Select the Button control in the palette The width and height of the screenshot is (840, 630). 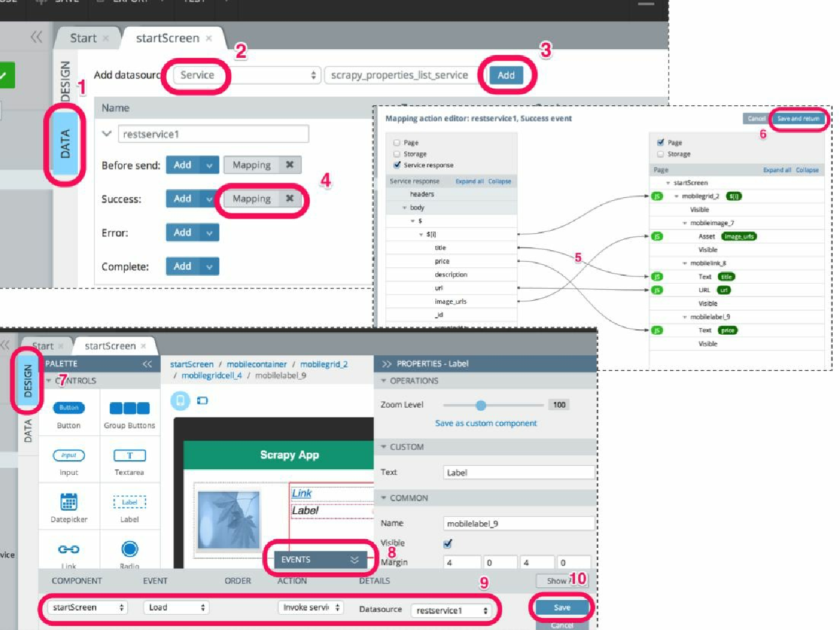(x=69, y=408)
